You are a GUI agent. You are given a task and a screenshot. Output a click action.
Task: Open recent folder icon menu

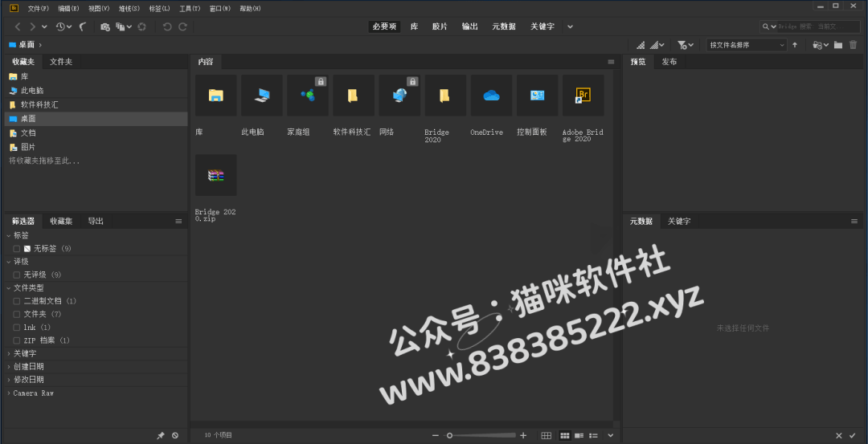click(821, 45)
